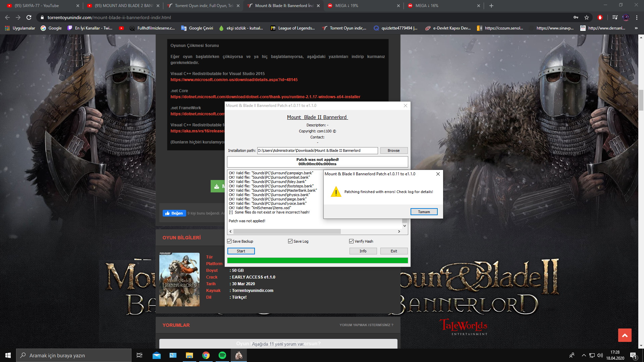The image size is (644, 362).
Task: Open the Google bookmark
Action: (51, 28)
